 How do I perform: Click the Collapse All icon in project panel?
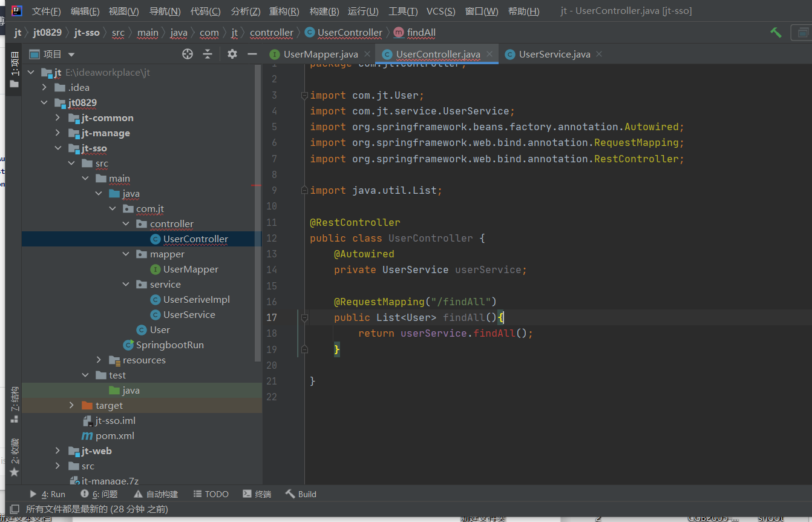point(208,54)
